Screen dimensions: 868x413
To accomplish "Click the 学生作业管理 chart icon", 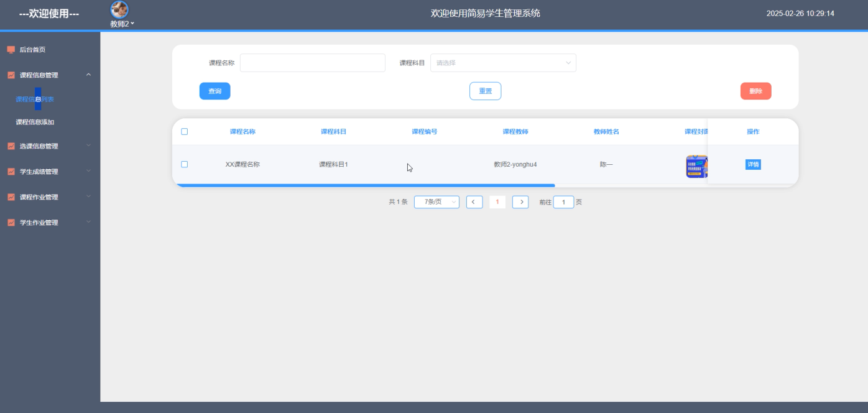I will click(x=11, y=223).
